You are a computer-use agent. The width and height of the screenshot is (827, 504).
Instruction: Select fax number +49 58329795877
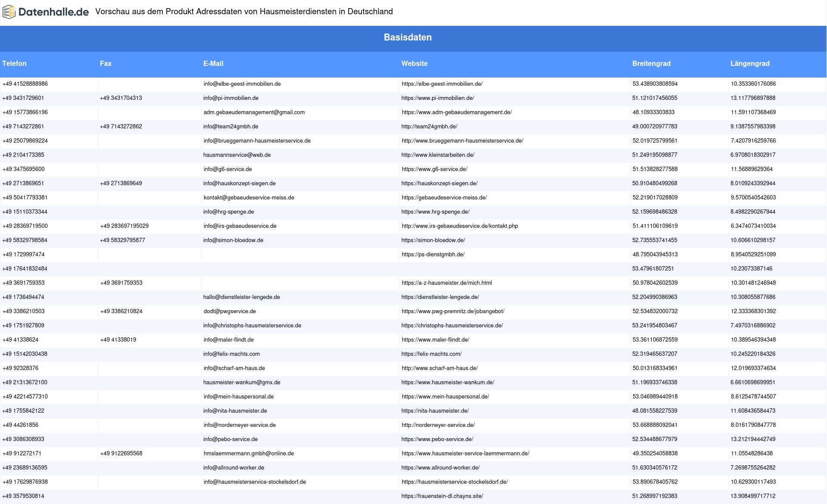tap(122, 240)
